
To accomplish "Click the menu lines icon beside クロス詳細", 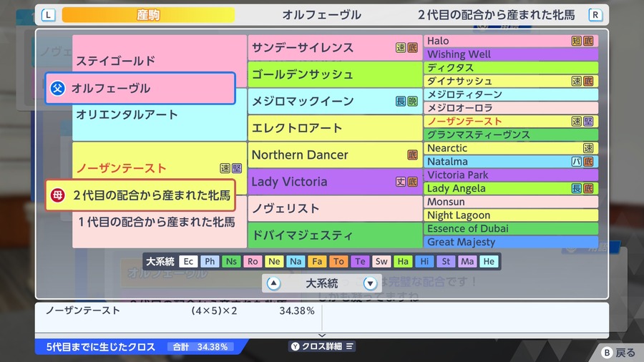I will [349, 346].
